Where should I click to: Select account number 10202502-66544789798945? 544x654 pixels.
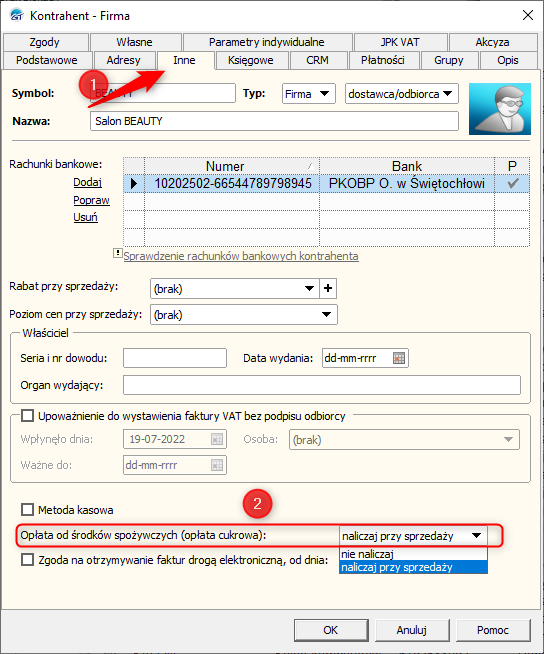click(232, 183)
